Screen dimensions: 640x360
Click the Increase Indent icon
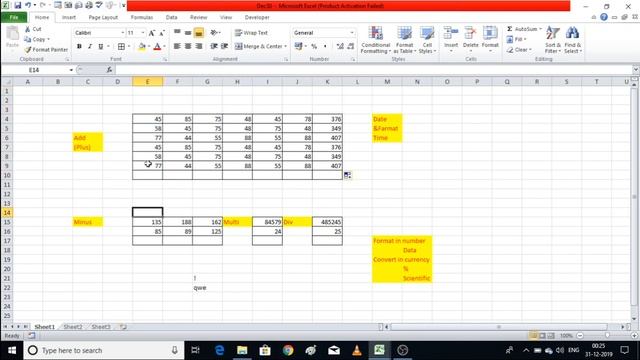(224, 47)
